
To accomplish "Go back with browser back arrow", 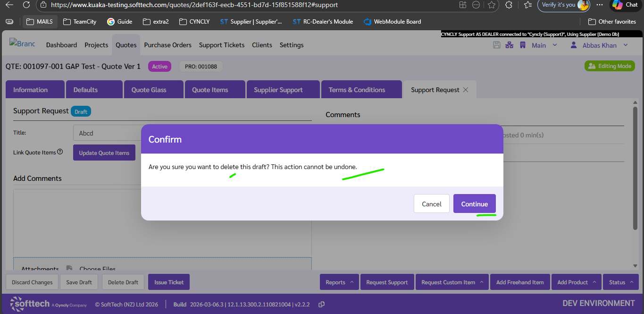I will click(9, 5).
